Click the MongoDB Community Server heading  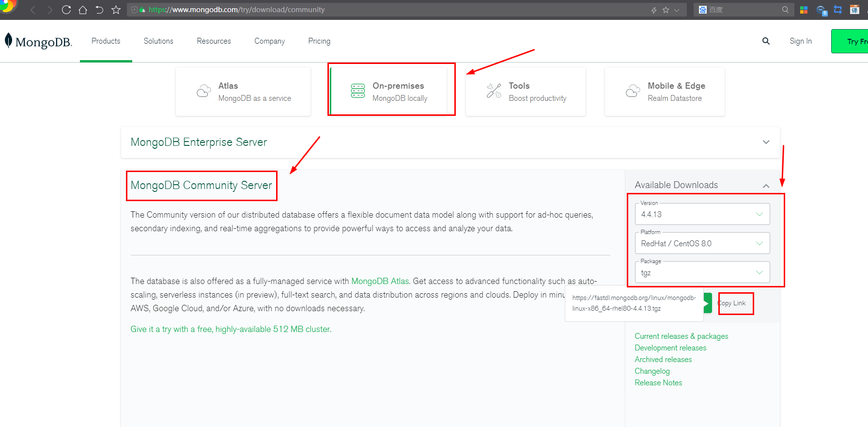tap(201, 185)
